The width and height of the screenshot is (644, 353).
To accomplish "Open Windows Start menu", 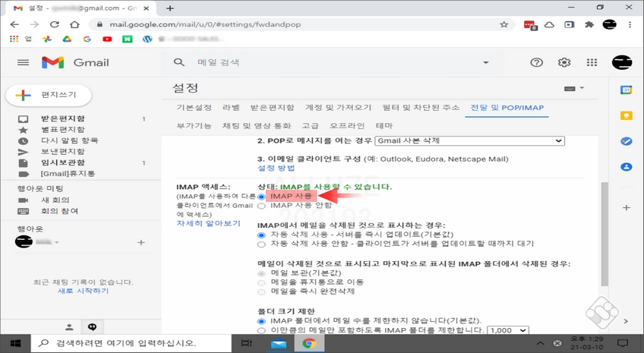I will point(15,343).
